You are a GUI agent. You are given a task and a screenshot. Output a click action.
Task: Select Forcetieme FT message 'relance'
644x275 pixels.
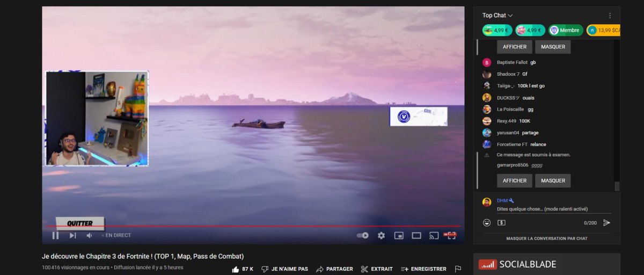pyautogui.click(x=538, y=144)
